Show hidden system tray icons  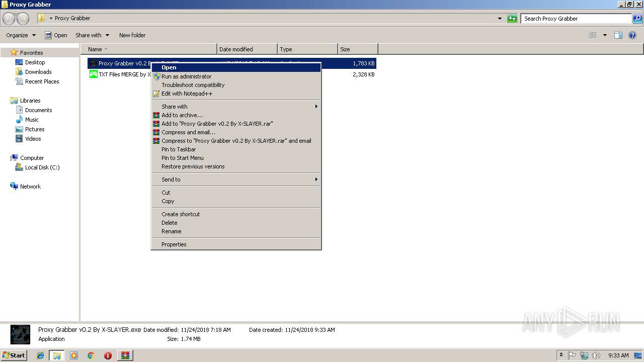click(x=561, y=355)
